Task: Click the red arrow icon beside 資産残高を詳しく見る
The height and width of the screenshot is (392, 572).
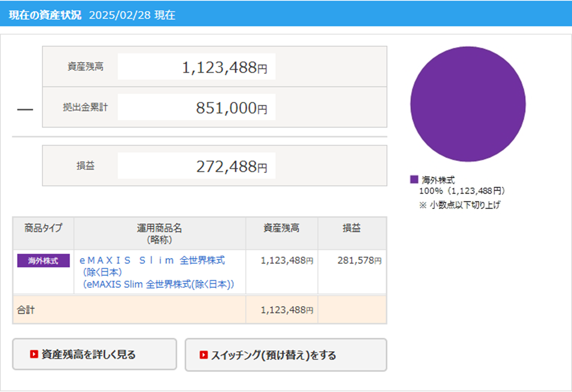Action: (x=34, y=355)
